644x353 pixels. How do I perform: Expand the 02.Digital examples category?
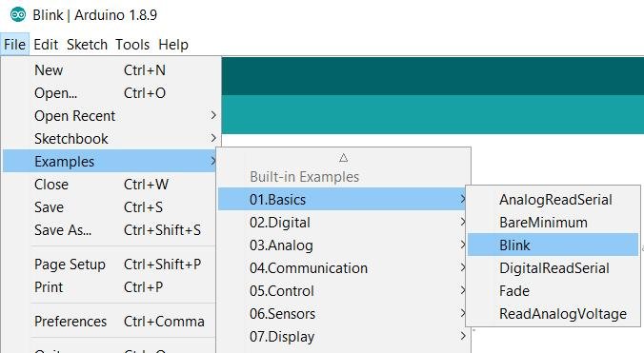point(343,223)
